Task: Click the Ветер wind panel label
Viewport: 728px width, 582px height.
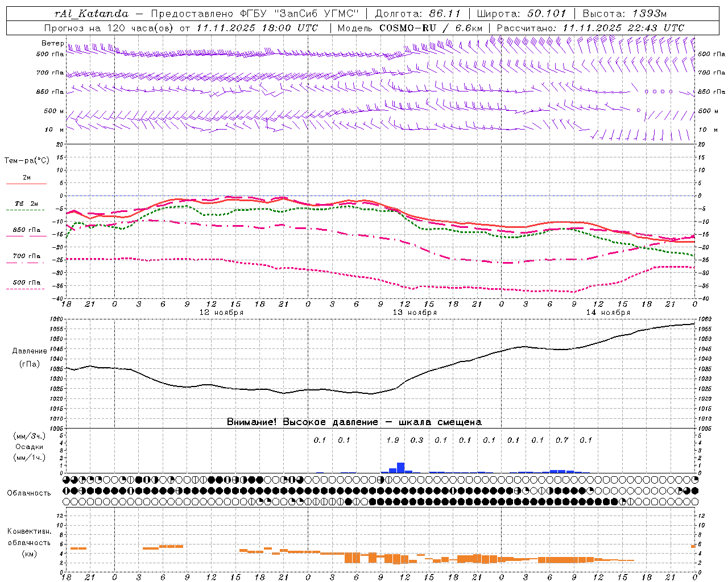Action: tap(52, 43)
